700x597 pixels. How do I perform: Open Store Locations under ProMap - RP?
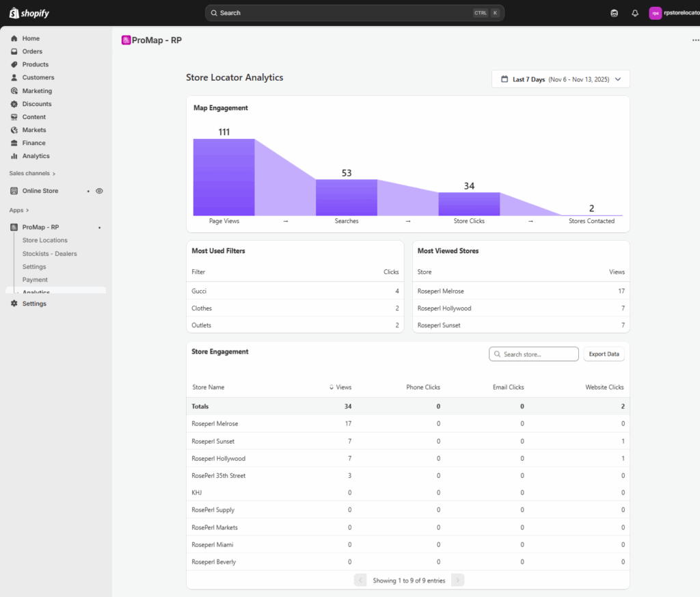tap(45, 240)
